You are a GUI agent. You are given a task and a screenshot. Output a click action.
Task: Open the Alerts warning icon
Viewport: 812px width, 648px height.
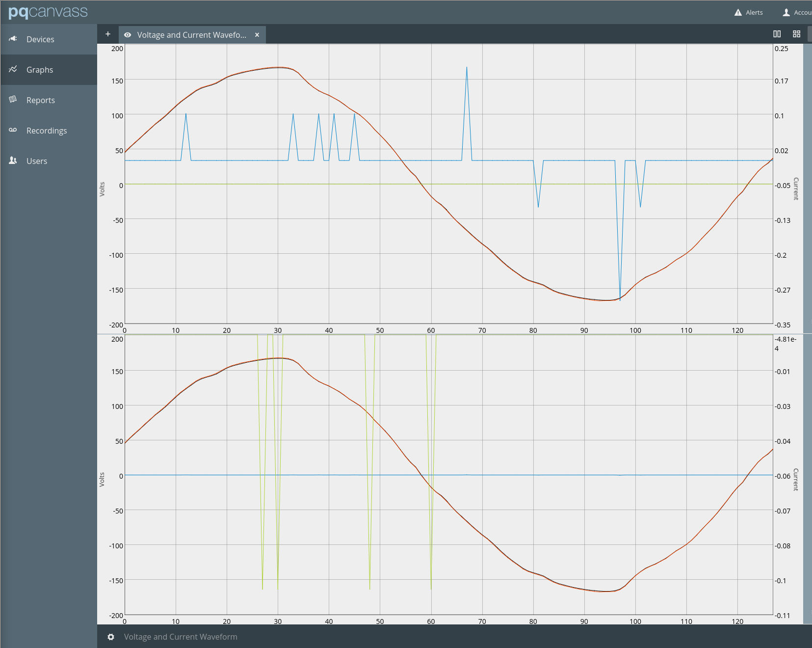738,12
